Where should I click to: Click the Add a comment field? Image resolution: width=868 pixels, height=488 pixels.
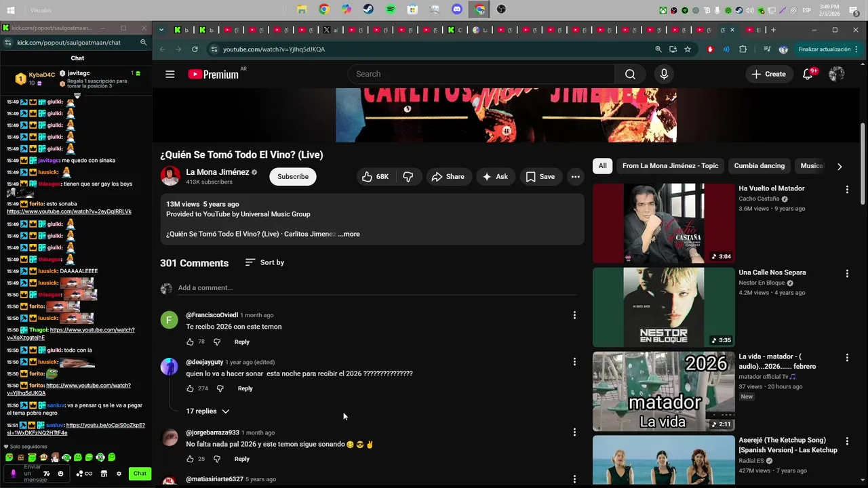[377, 288]
